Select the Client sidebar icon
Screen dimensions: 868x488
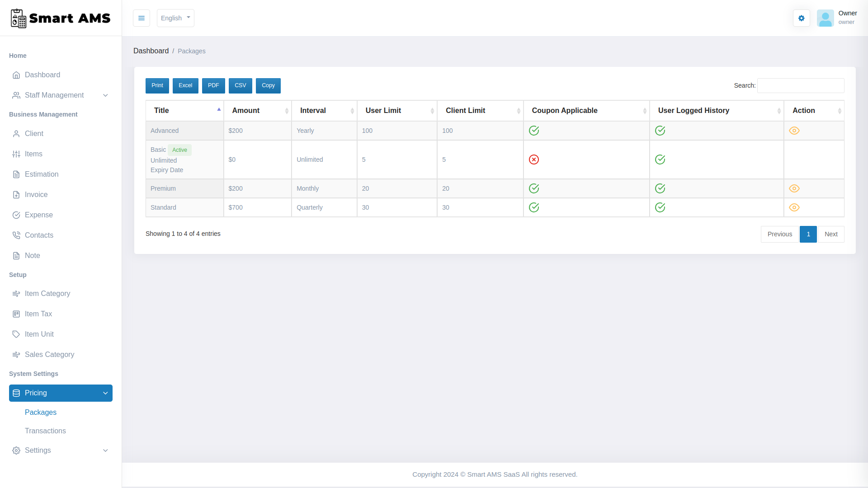[x=16, y=133]
